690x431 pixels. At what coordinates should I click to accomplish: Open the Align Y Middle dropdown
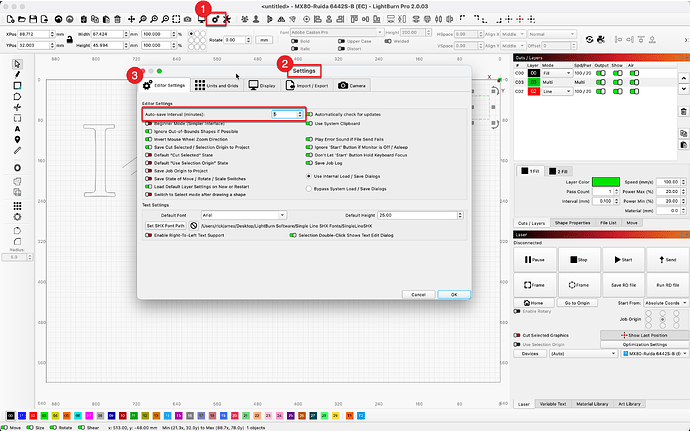tap(513, 45)
